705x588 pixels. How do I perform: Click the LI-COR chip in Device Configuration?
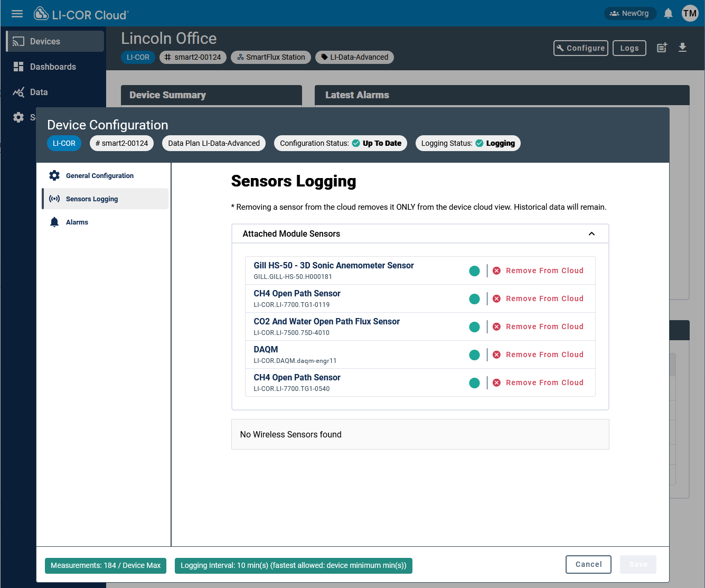pos(64,143)
